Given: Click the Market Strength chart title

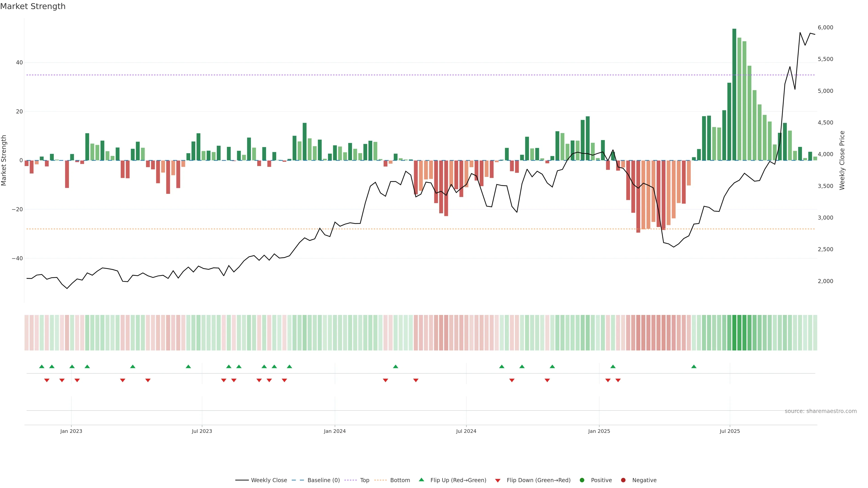Looking at the screenshot, I should point(33,6).
